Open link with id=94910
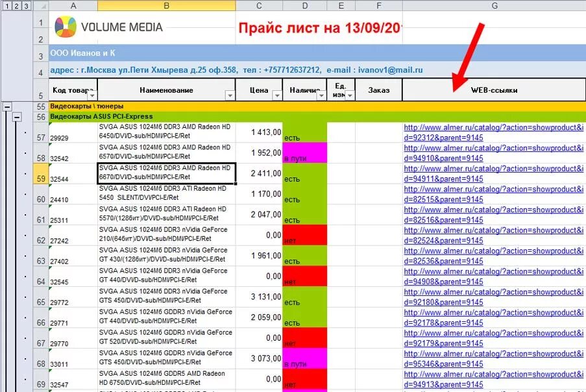 [x=493, y=153]
